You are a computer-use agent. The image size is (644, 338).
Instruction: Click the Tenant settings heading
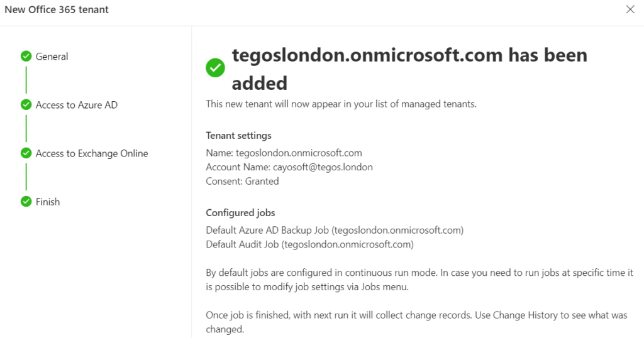coord(238,135)
